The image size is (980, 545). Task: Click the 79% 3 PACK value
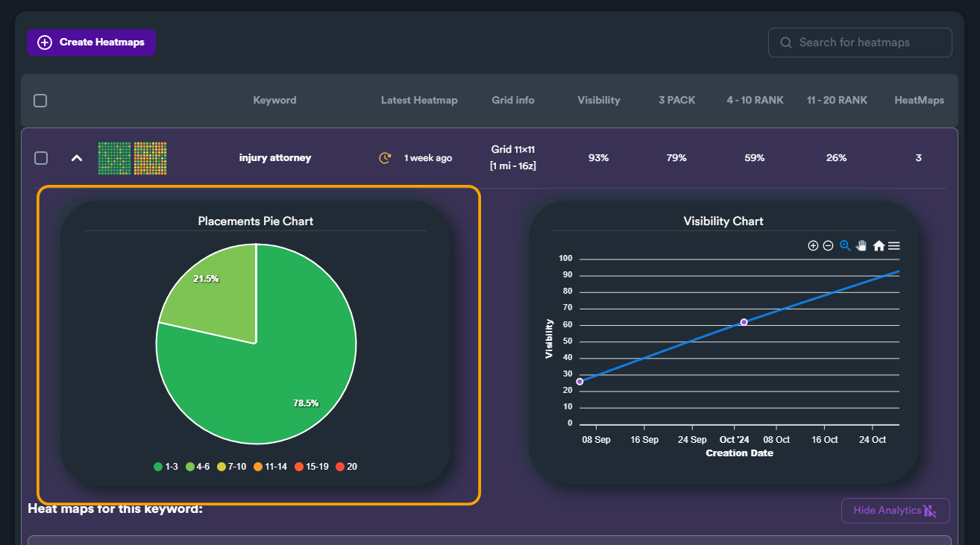676,158
